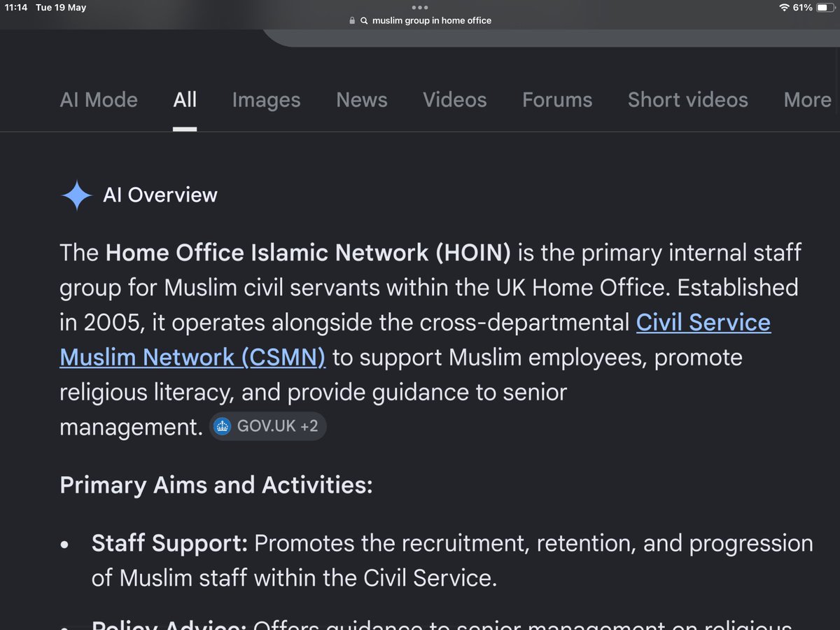Tap the 'Staff Support:' bullet label

coord(169,544)
